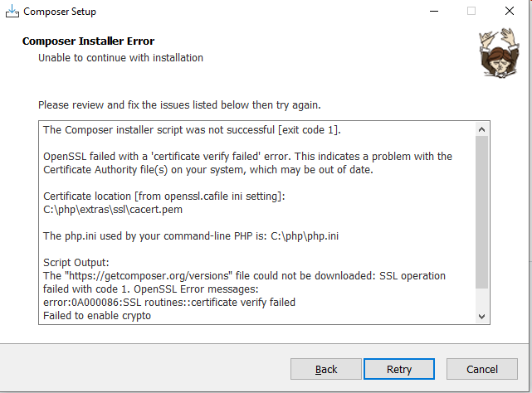Click the error box vertical scrollbar thumb
The width and height of the screenshot is (532, 393).
tap(481, 212)
